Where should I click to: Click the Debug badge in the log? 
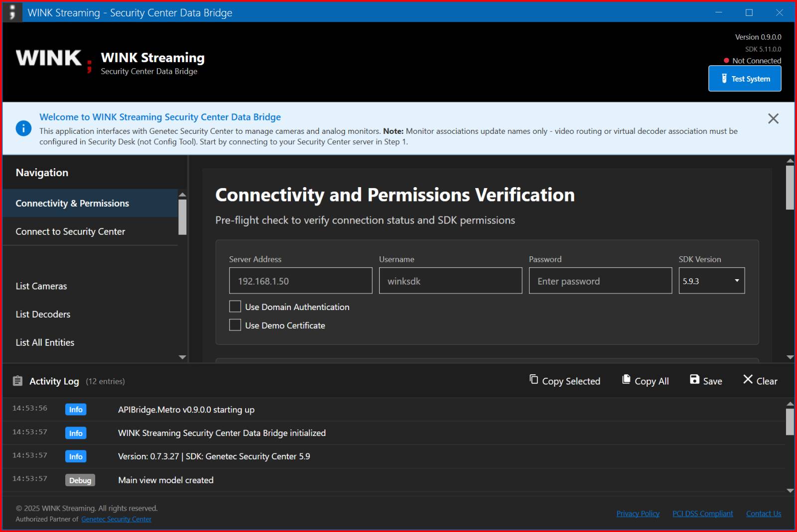(80, 480)
